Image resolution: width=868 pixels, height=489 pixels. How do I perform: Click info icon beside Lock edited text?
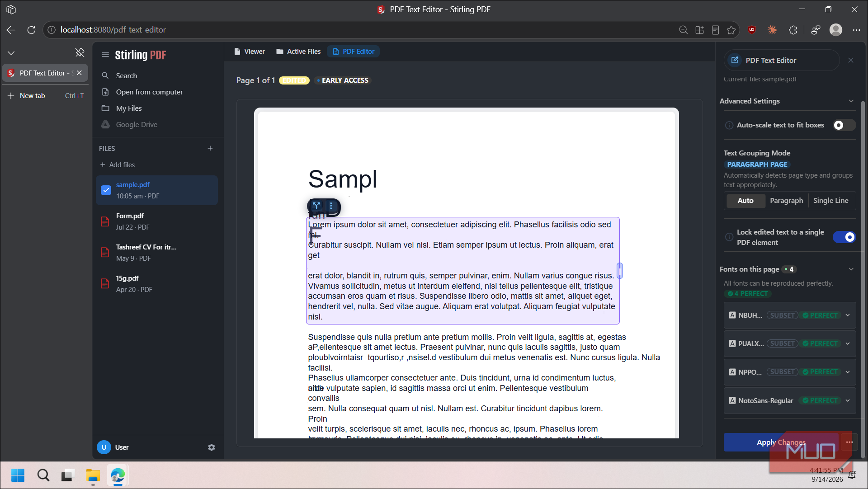pos(729,237)
